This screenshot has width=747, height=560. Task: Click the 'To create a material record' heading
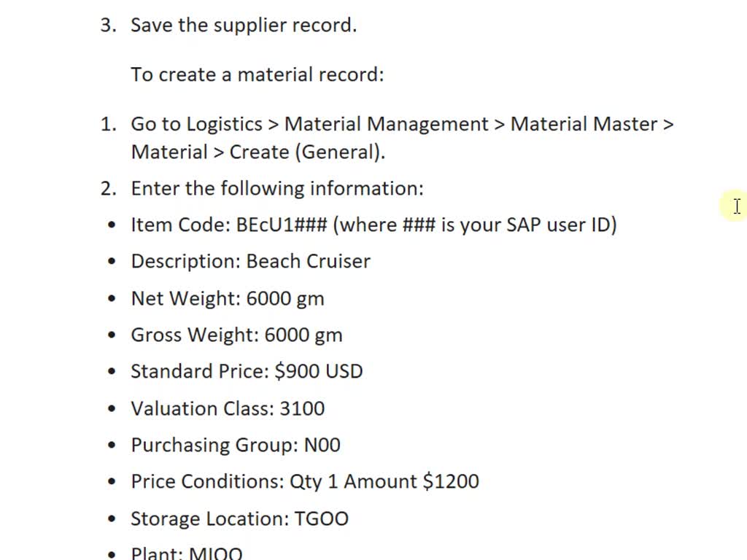point(258,75)
